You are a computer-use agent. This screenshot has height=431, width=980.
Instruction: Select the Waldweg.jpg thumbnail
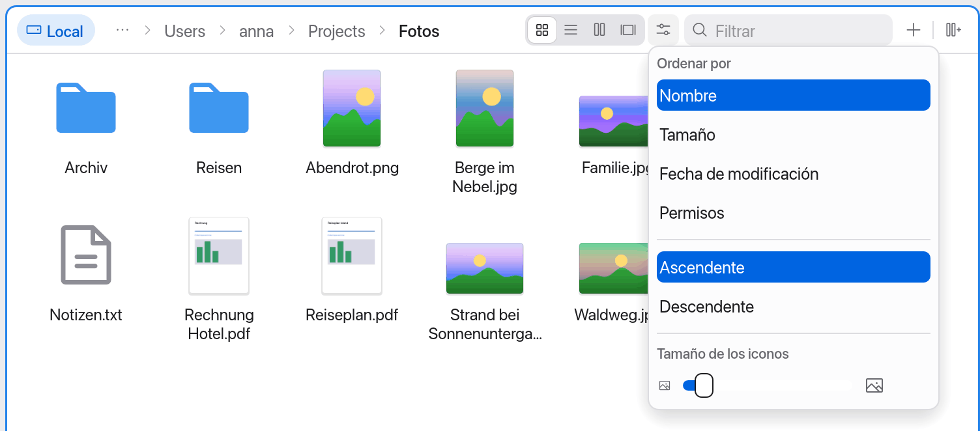tap(613, 268)
